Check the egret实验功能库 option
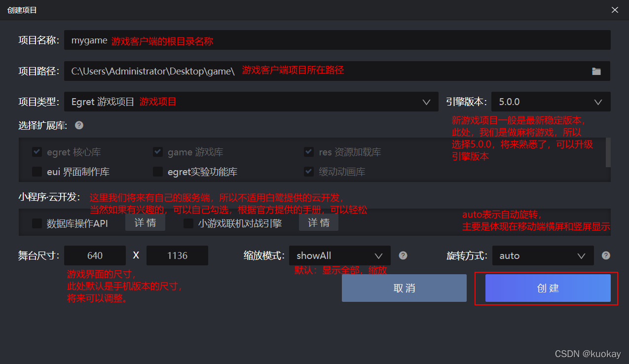 (x=157, y=171)
